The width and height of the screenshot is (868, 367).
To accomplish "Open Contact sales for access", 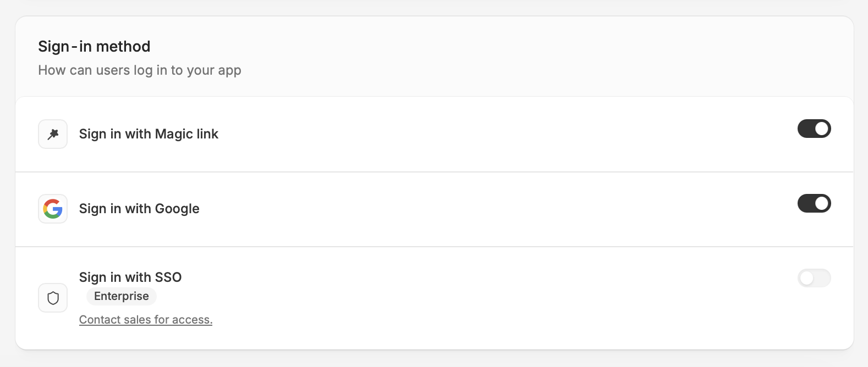I will pyautogui.click(x=145, y=319).
